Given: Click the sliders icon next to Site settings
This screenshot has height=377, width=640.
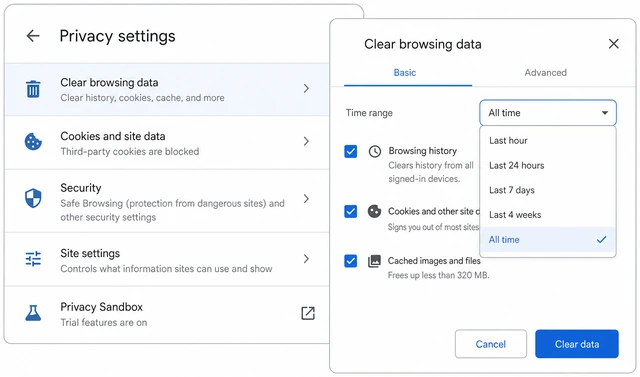Looking at the screenshot, I should coord(33,259).
